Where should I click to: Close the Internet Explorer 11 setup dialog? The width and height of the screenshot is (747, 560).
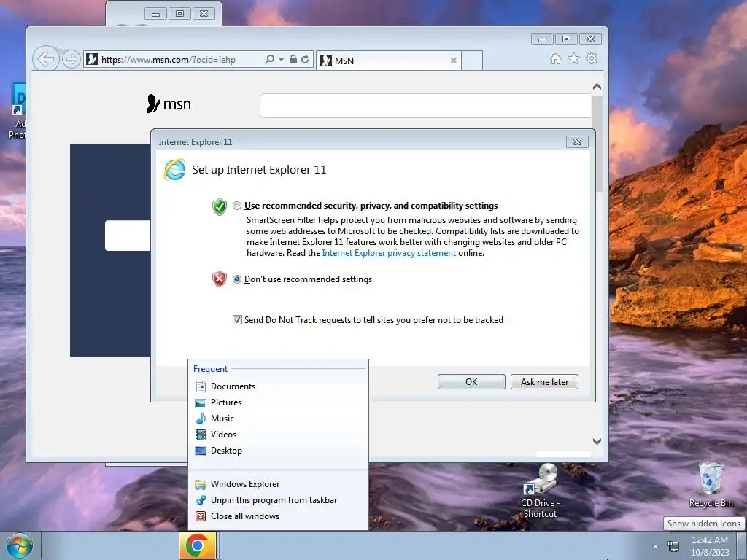[x=578, y=142]
